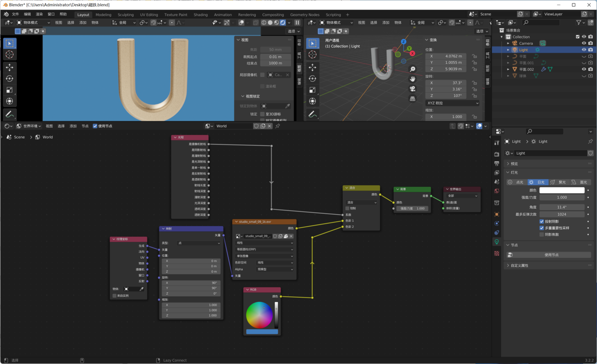Click the pause render preview icon in left viewport
Viewport: 597px width, 364px height.
pyautogui.click(x=298, y=23)
